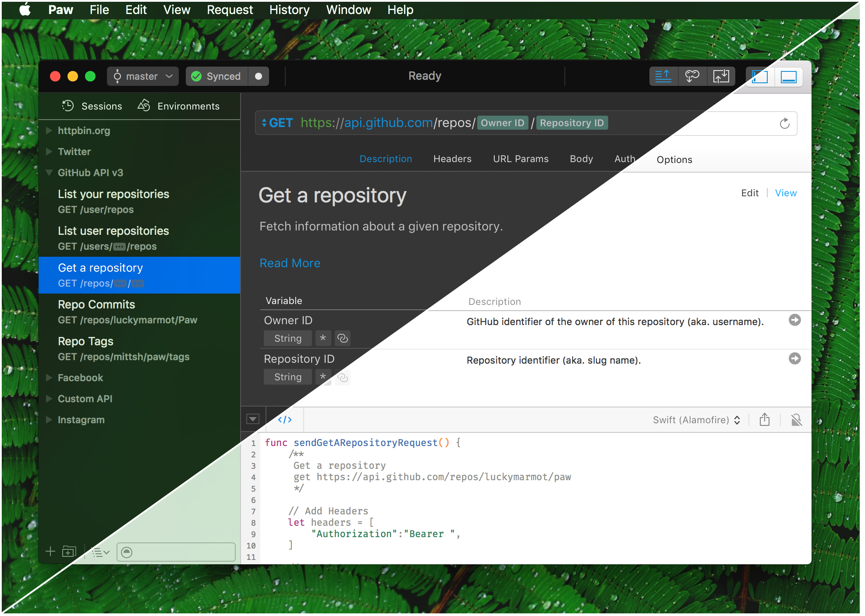Click the Paw Cloud download icon
This screenshot has width=865, height=616.
692,77
